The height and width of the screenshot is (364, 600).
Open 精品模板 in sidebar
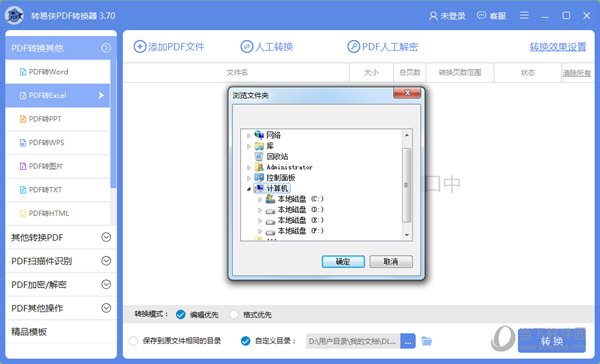(61, 332)
